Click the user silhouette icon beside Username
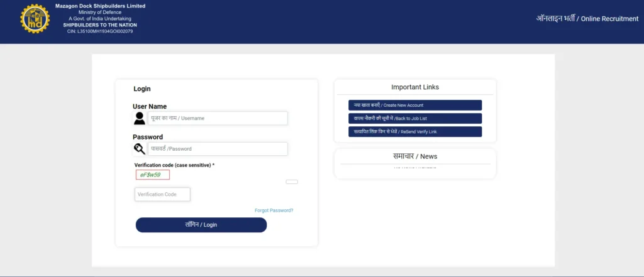 point(140,118)
